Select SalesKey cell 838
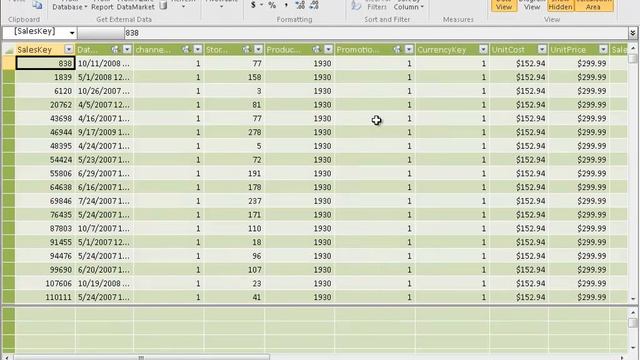The height and width of the screenshot is (360, 640). pyautogui.click(x=45, y=63)
